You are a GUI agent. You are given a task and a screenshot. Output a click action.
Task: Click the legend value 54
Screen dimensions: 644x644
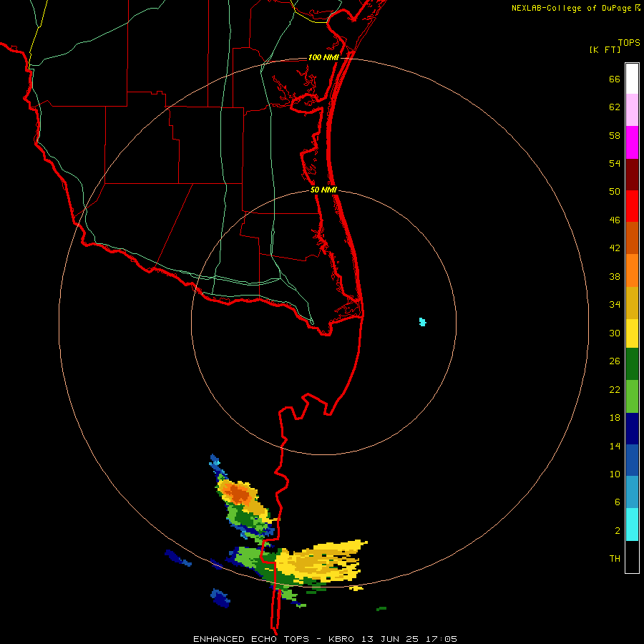pyautogui.click(x=615, y=163)
